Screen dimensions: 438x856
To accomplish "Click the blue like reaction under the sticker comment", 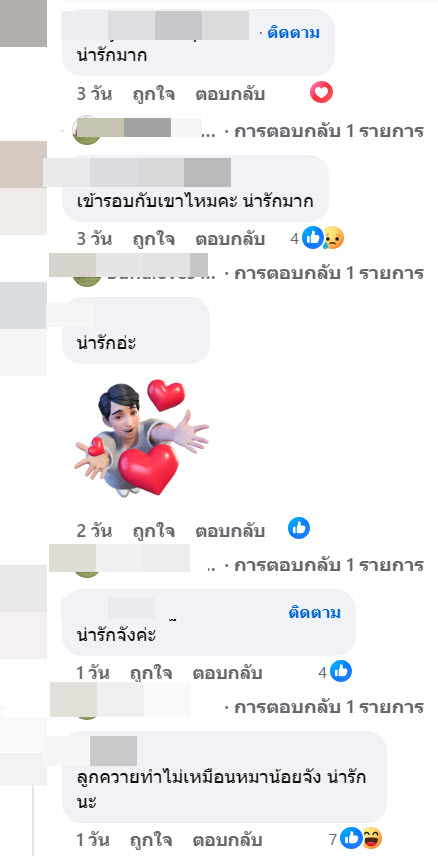I will pos(299,528).
